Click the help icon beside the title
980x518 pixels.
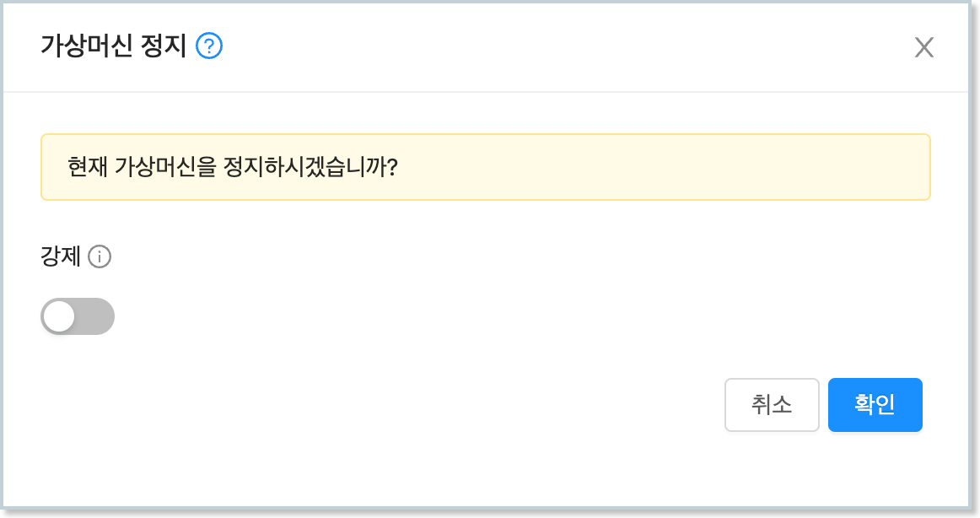tap(209, 46)
